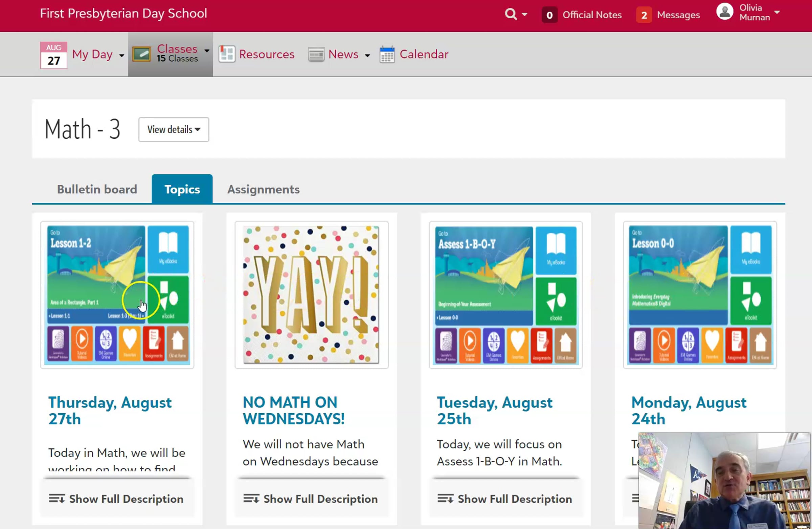
Task: Open the Calendar menu label
Action: 424,54
